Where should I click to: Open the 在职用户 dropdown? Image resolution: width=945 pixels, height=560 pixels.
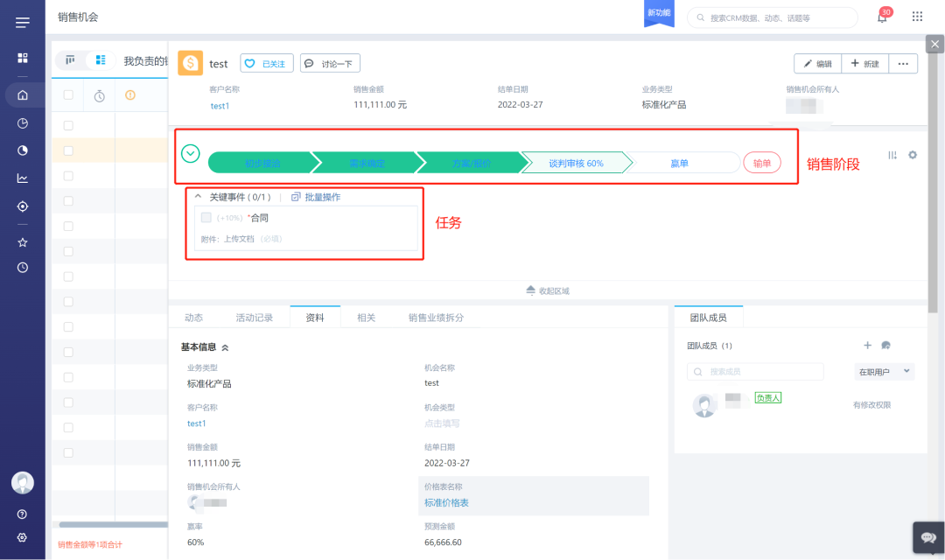tap(884, 372)
